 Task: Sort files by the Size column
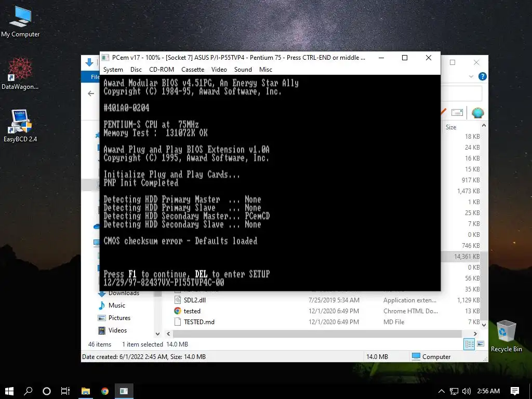(x=451, y=127)
